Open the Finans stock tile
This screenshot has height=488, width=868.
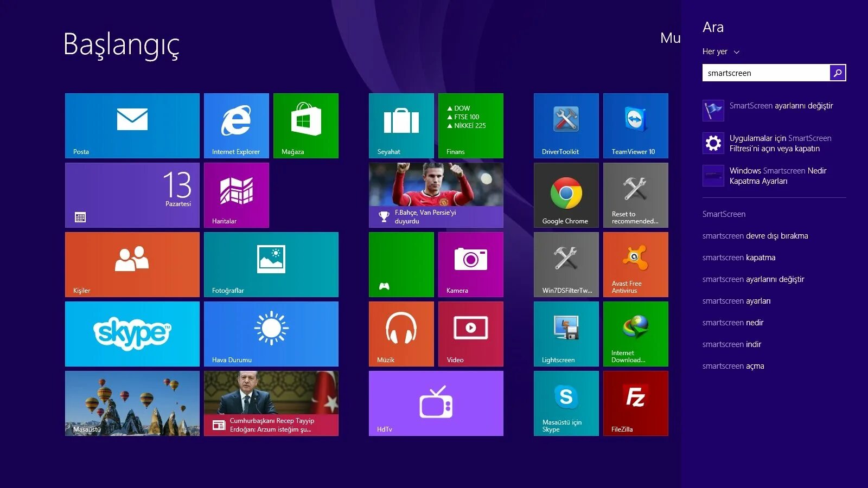[471, 126]
